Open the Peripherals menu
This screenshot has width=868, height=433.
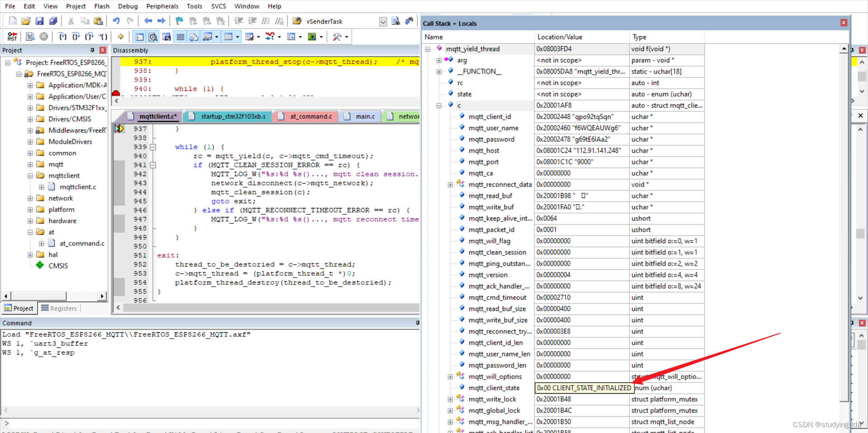(162, 6)
